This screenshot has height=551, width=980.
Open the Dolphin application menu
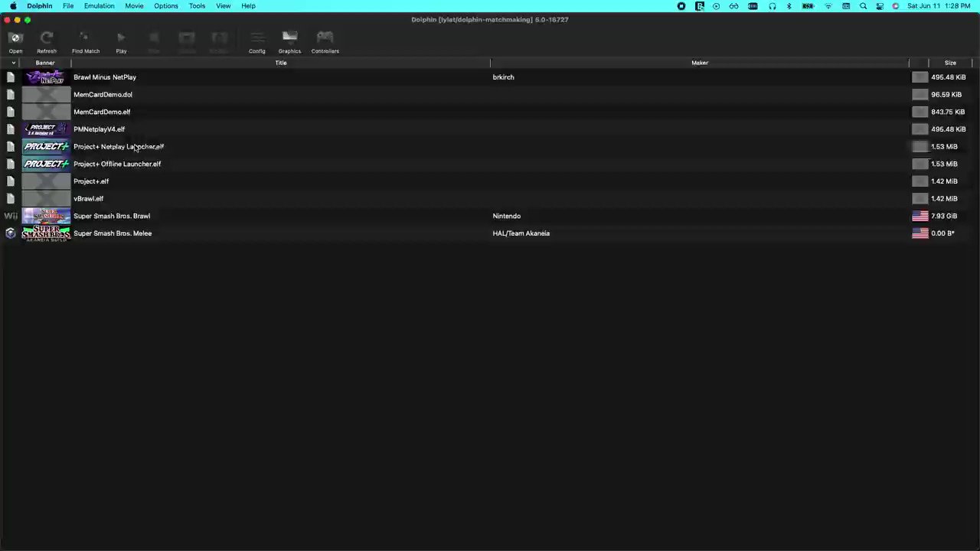40,6
